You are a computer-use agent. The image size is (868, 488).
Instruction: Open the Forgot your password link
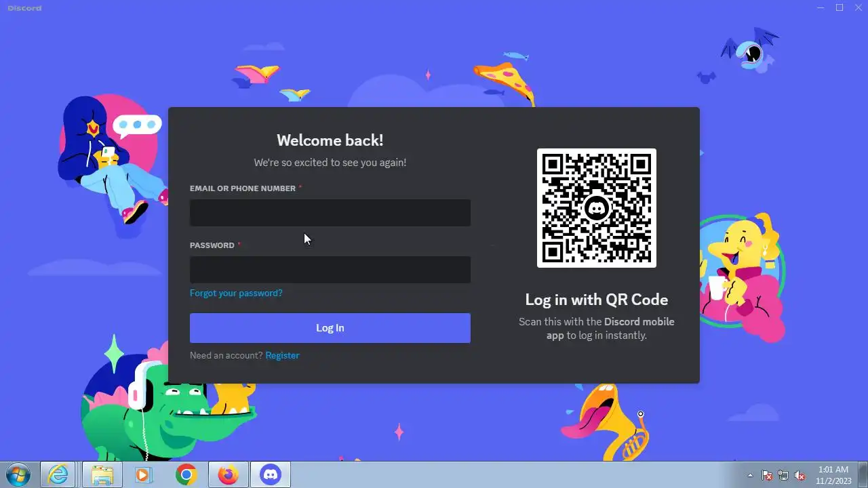coord(236,293)
